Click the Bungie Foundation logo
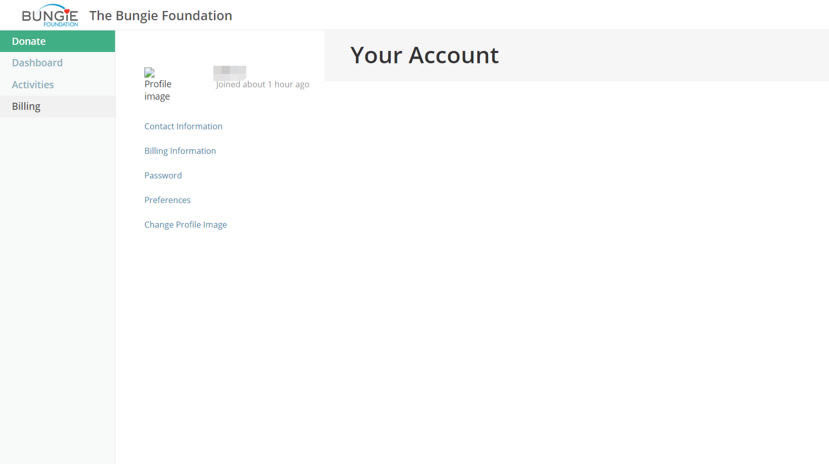 click(49, 15)
